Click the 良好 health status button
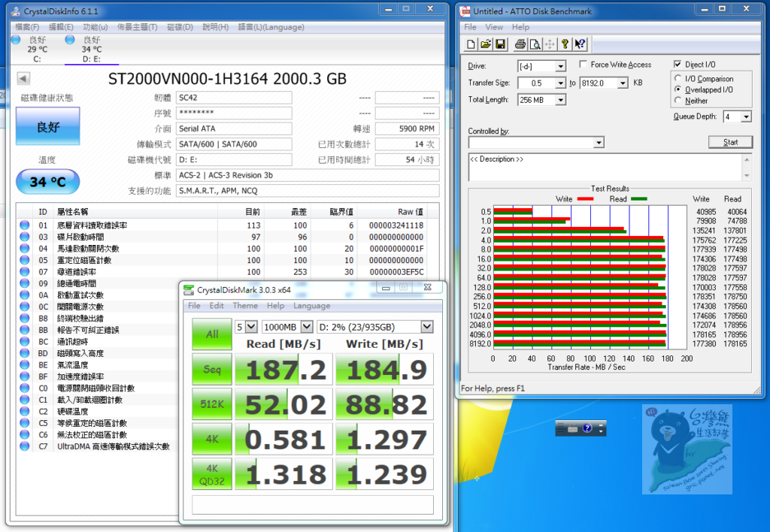 click(47, 127)
